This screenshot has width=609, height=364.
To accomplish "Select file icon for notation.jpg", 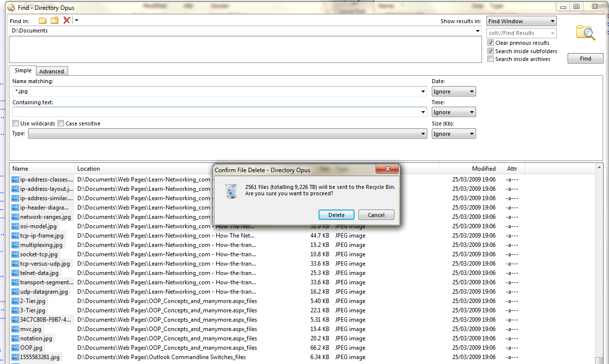I will pos(15,338).
